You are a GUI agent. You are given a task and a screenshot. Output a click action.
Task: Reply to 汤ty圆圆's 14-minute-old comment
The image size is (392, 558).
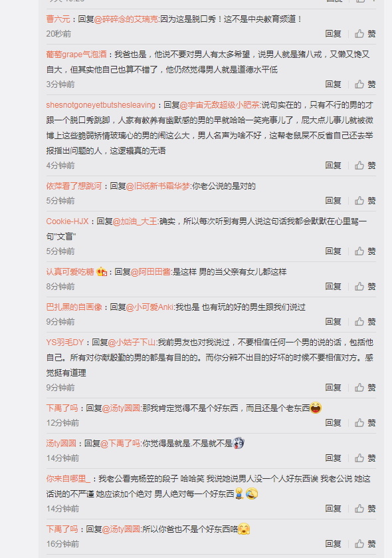point(333,458)
